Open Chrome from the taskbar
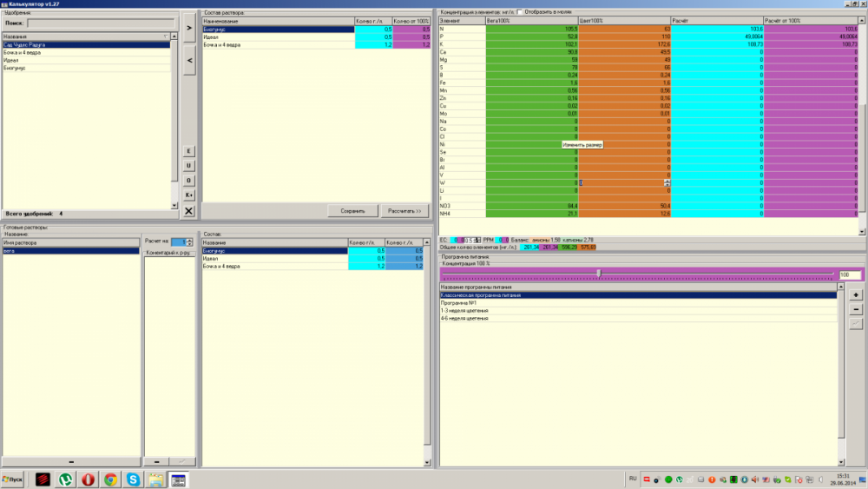Image resolution: width=868 pixels, height=489 pixels. (x=111, y=479)
